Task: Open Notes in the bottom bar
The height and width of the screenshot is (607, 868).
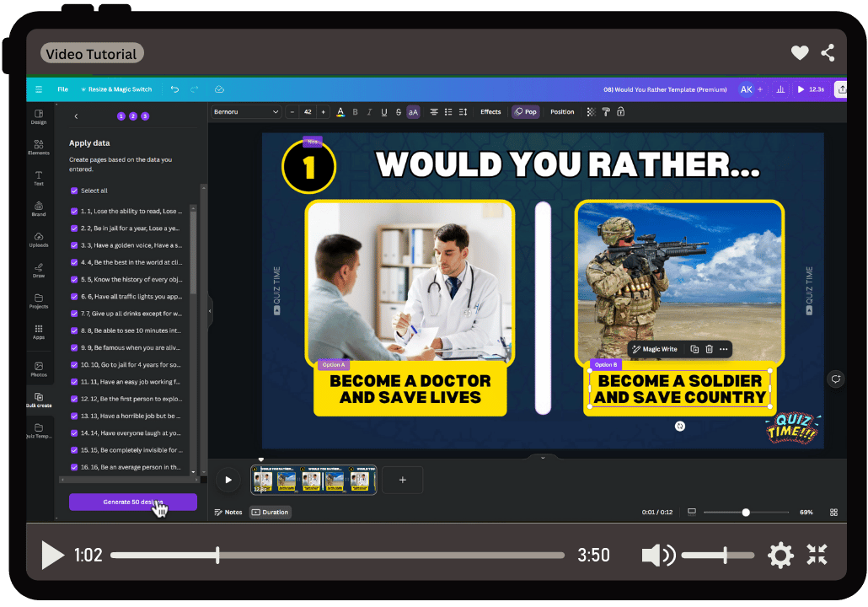Action: pyautogui.click(x=228, y=513)
